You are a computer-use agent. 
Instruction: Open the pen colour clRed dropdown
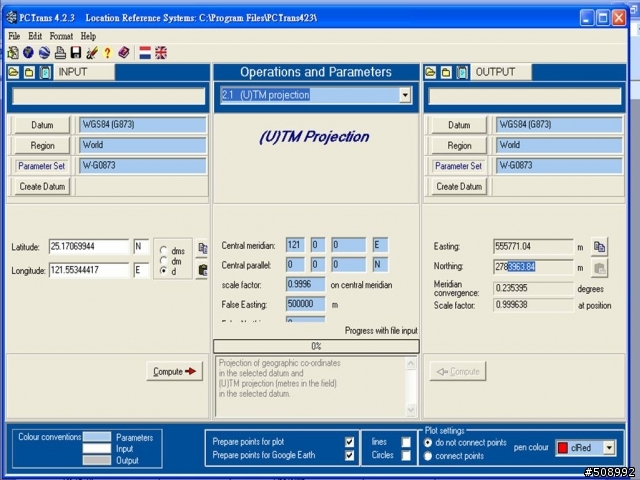point(609,448)
